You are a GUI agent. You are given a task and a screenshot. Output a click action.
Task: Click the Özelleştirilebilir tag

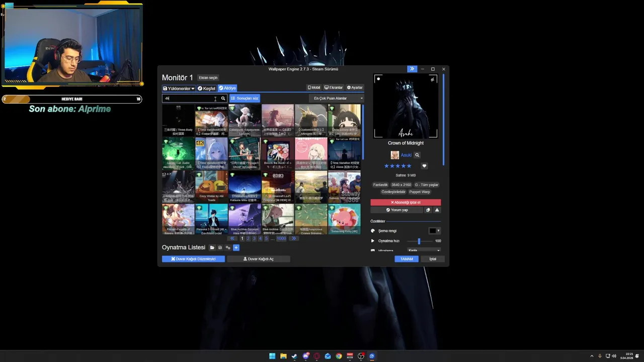(x=393, y=192)
